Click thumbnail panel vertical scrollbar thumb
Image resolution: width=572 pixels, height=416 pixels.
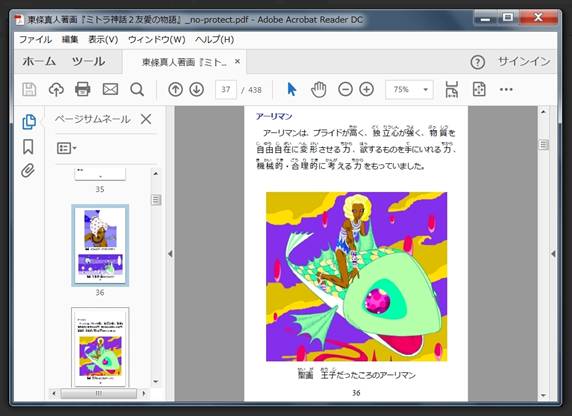pos(156,200)
